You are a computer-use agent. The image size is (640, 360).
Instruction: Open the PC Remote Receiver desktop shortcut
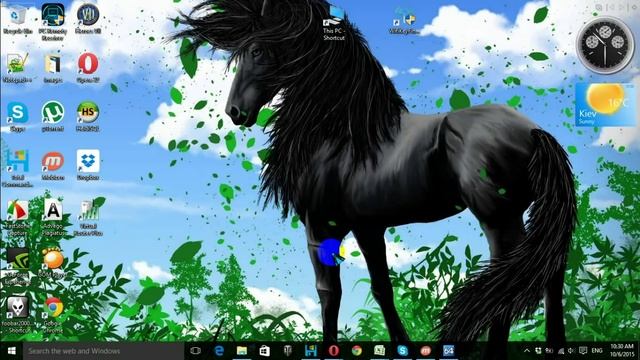[x=53, y=22]
